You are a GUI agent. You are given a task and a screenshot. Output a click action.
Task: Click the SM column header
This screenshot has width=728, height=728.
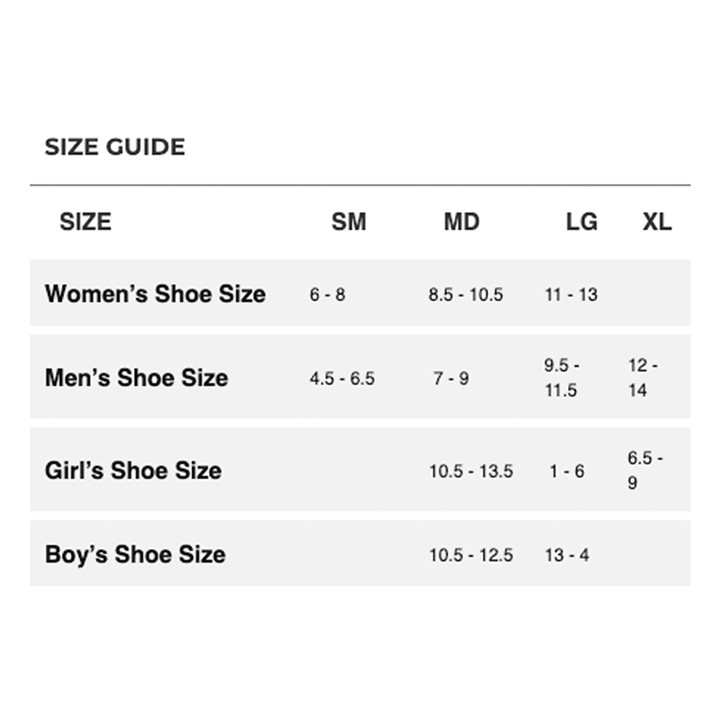[349, 221]
